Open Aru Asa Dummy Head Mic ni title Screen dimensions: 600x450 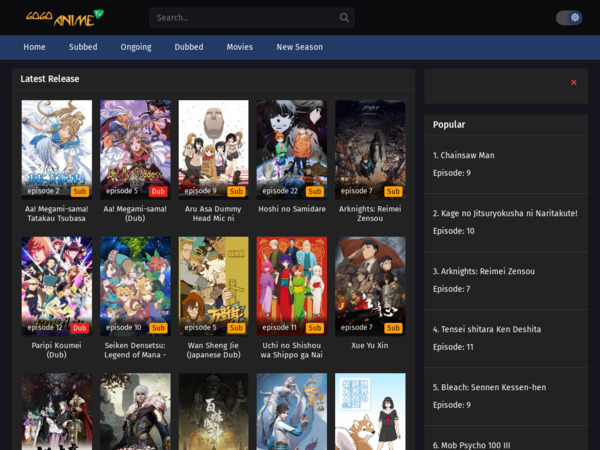[x=213, y=214]
